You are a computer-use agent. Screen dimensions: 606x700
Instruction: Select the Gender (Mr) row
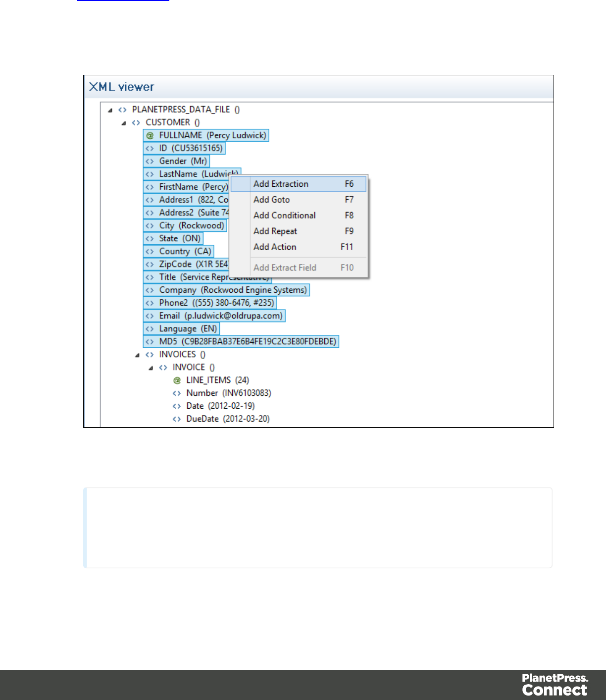(x=176, y=161)
